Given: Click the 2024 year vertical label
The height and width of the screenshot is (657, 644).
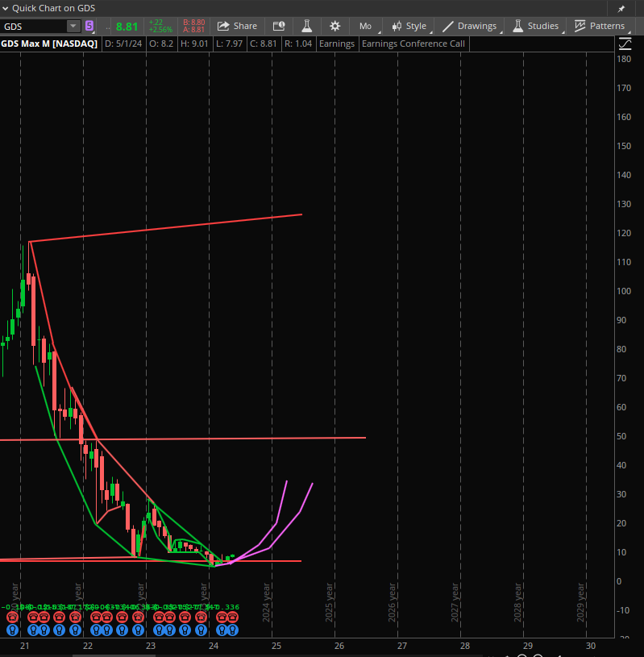Looking at the screenshot, I should (266, 602).
